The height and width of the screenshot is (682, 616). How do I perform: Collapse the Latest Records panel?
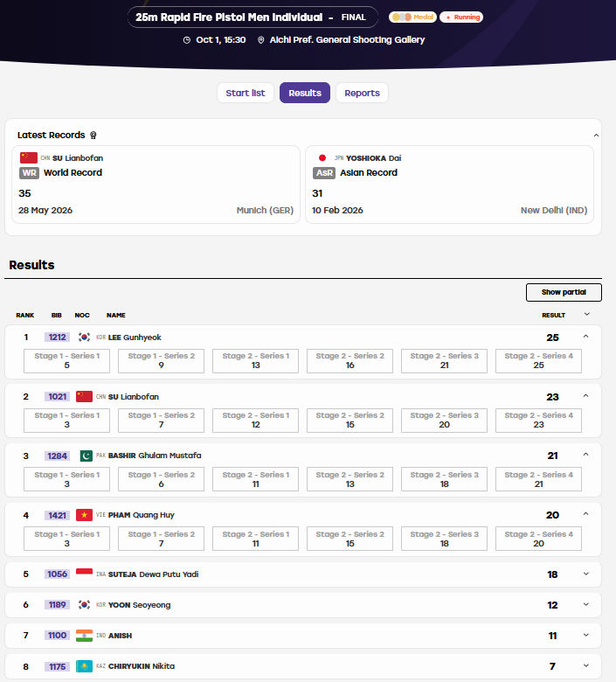(596, 136)
